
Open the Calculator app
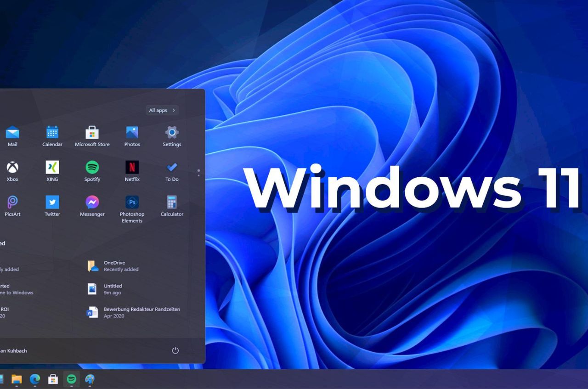click(172, 206)
